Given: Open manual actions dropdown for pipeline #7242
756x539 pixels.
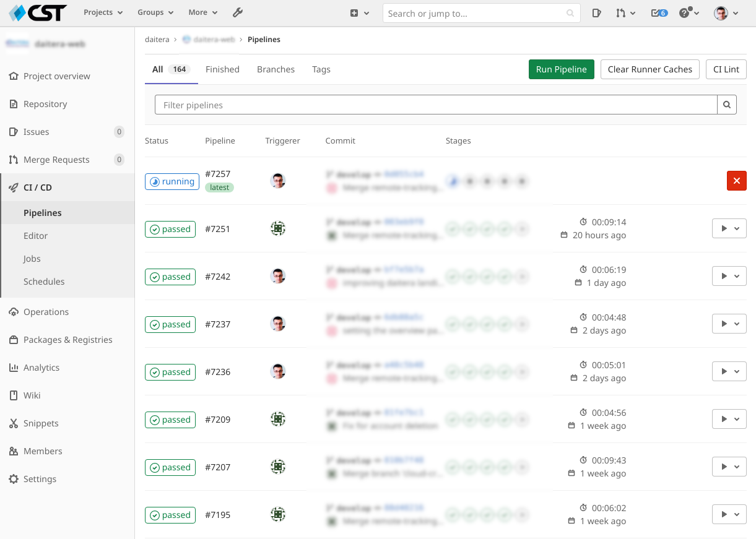Looking at the screenshot, I should 729,276.
